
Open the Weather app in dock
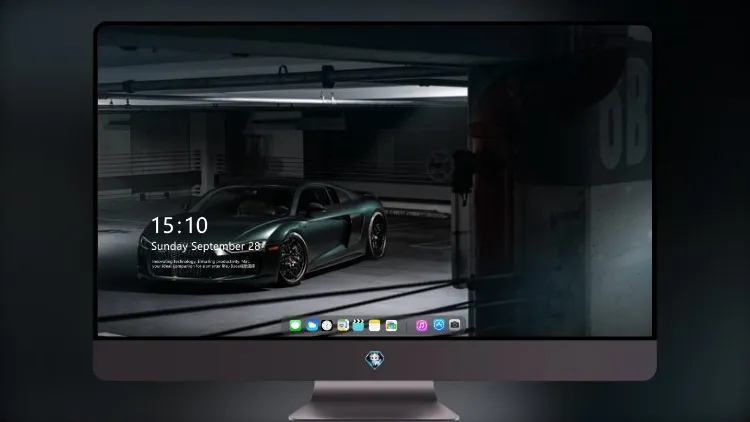point(312,326)
